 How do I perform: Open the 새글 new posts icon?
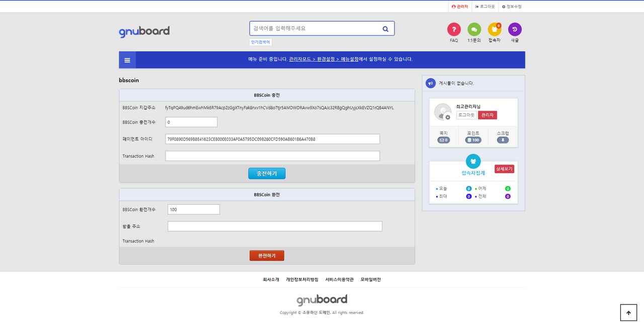(x=515, y=29)
